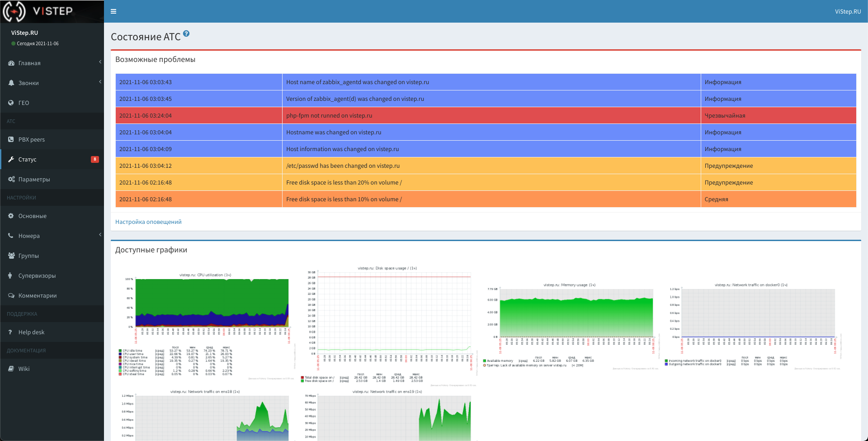The height and width of the screenshot is (441, 868).
Task: Open the Memory usage graph
Action: 569,324
